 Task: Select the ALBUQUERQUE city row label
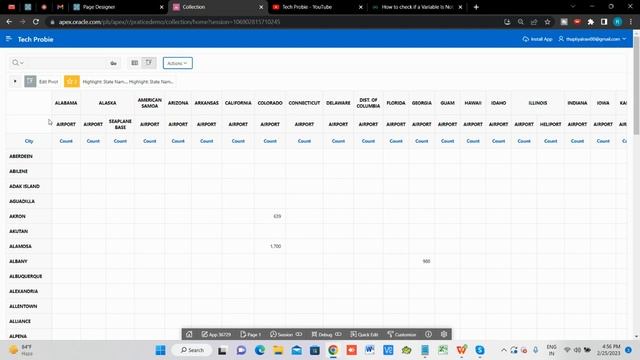26,276
